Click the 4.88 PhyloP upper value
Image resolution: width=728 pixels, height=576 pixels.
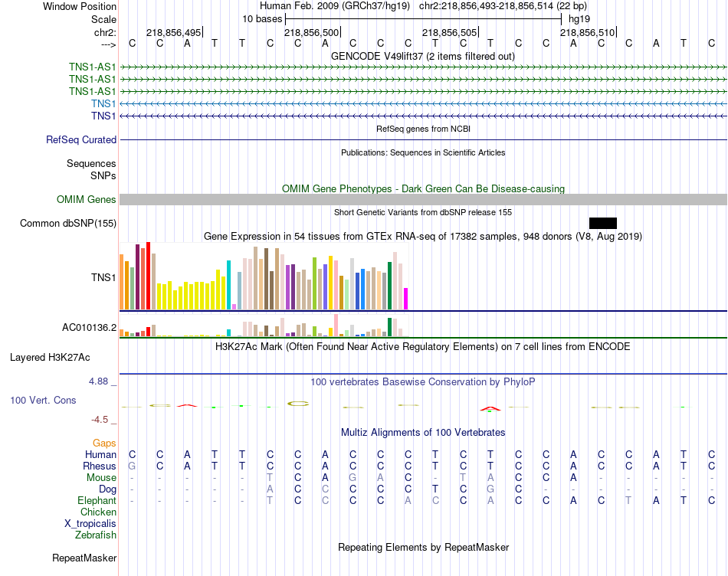pyautogui.click(x=98, y=381)
